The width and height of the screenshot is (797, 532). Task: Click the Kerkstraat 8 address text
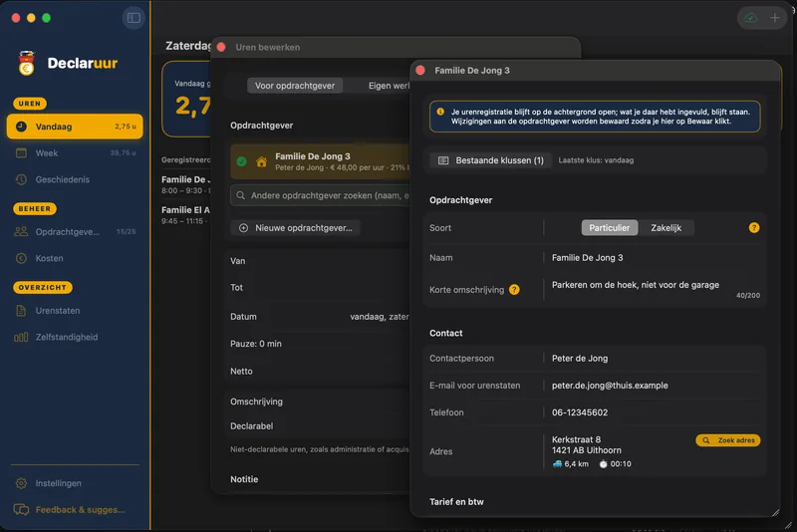pyautogui.click(x=576, y=439)
